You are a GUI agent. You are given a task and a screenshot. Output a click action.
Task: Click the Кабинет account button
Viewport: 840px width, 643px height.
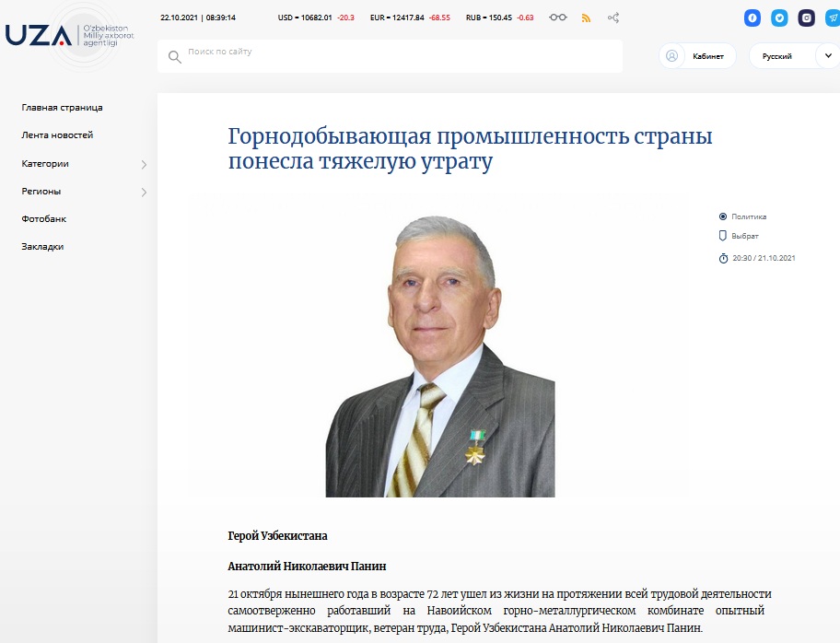(x=697, y=56)
